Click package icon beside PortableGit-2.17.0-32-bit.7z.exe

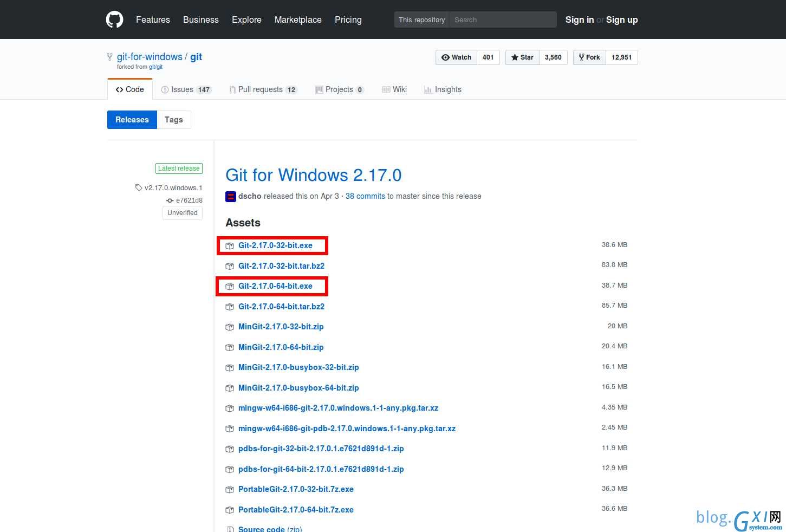coord(230,489)
